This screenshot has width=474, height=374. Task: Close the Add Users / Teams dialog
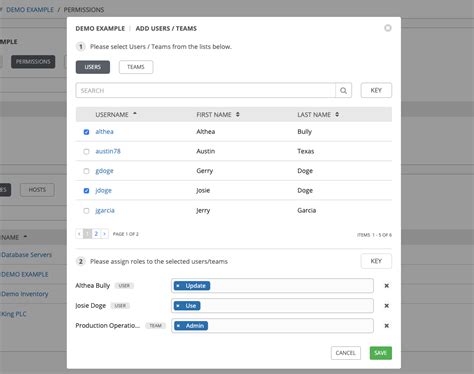[388, 28]
